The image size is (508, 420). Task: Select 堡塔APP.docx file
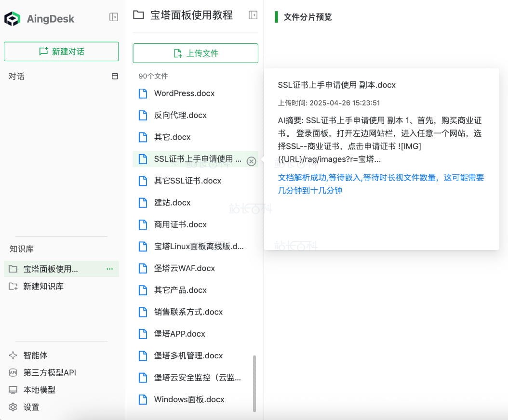click(195, 334)
